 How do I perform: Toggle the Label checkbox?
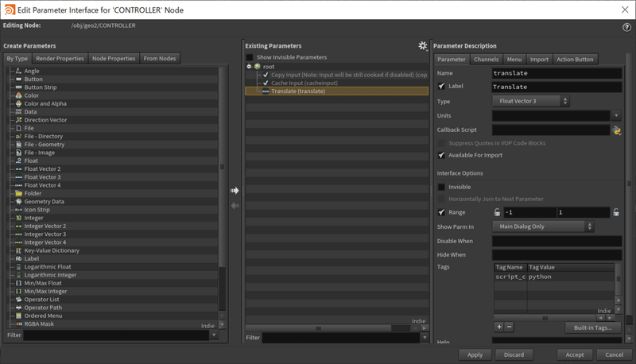(x=442, y=86)
